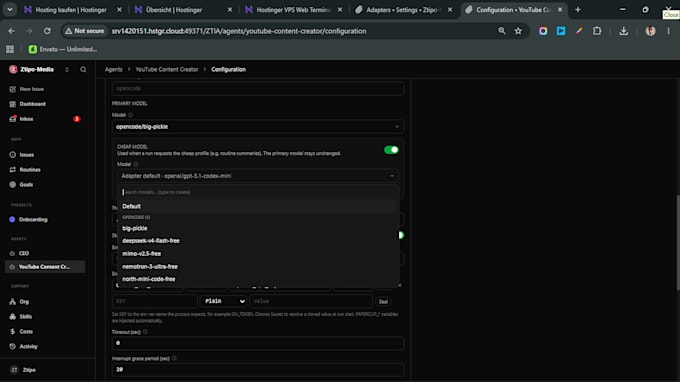The image size is (680, 382).
Task: Open the Chrome three-dot menu
Action: [x=668, y=31]
